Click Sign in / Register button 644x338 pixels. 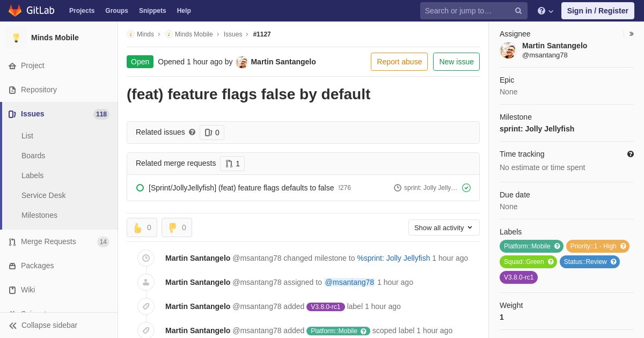click(x=598, y=11)
